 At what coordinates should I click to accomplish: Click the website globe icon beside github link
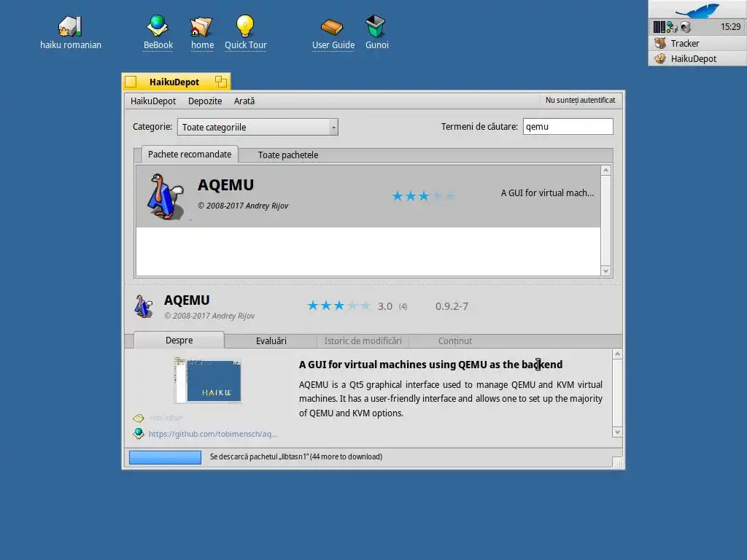point(139,433)
